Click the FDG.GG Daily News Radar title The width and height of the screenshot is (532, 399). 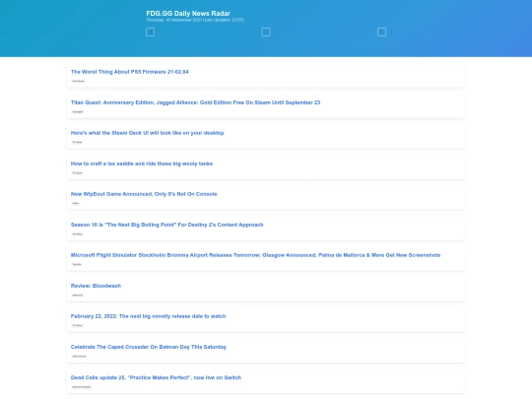click(188, 13)
